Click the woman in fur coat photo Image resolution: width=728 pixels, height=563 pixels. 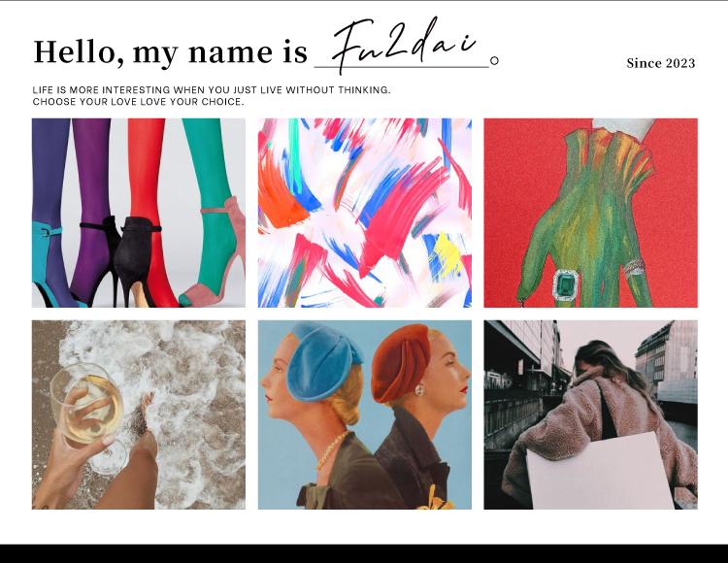point(590,414)
